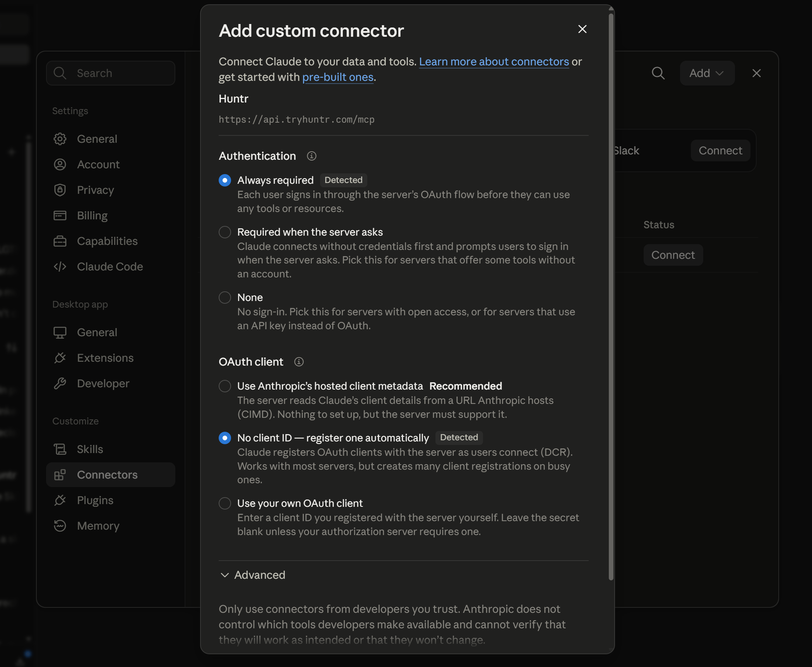Open the Extensions plug icon
The image size is (812, 667).
60,358
